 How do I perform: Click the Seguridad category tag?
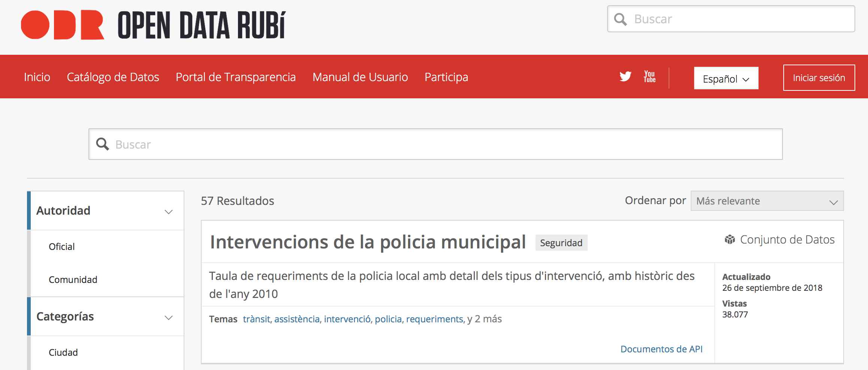tap(561, 243)
